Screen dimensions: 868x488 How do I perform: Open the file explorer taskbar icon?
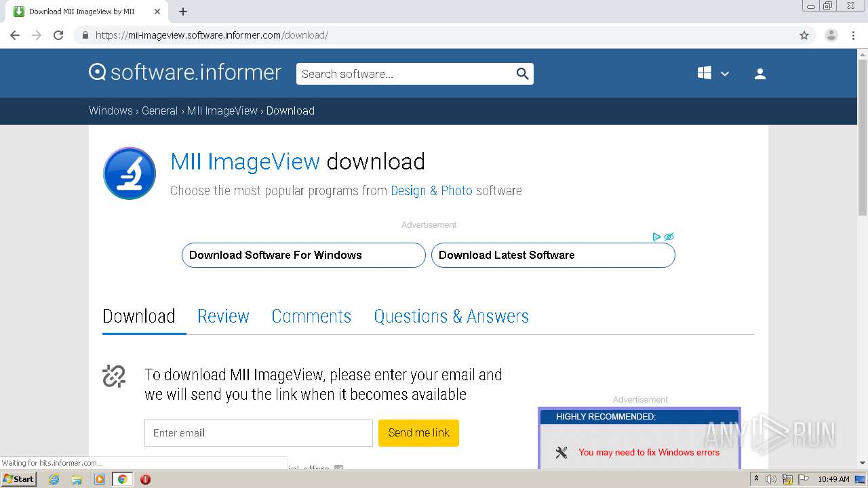pyautogui.click(x=77, y=479)
